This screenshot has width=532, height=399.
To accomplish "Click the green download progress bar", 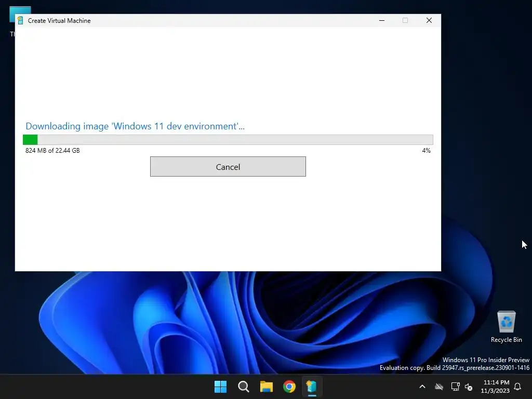I will pos(228,139).
